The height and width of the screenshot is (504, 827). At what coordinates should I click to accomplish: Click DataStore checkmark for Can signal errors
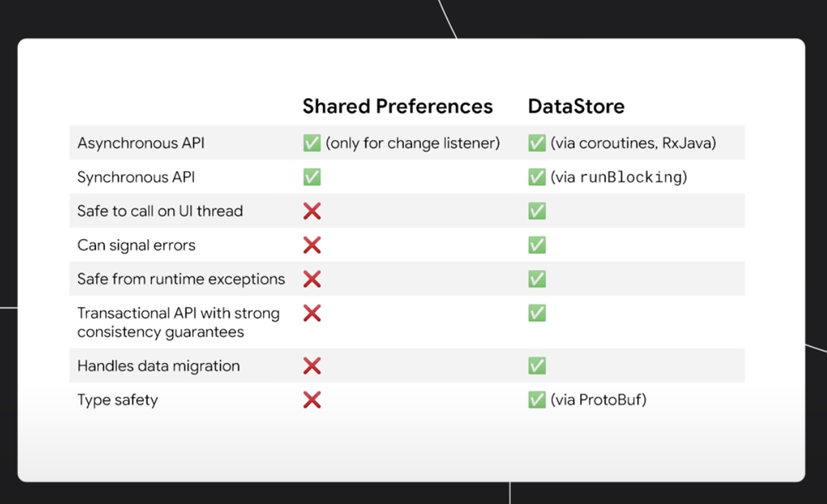point(537,245)
